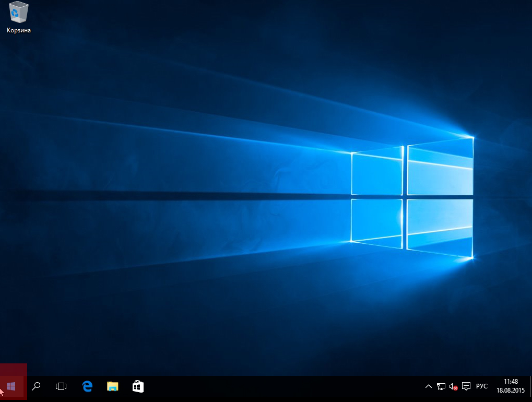Select the Корзина recycle bin icon
532x402 pixels.
pyautogui.click(x=19, y=18)
